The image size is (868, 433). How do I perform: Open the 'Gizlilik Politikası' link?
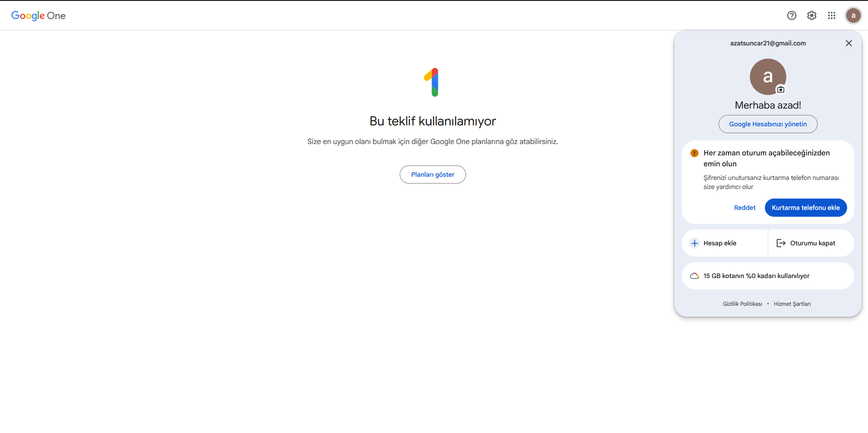coord(743,304)
